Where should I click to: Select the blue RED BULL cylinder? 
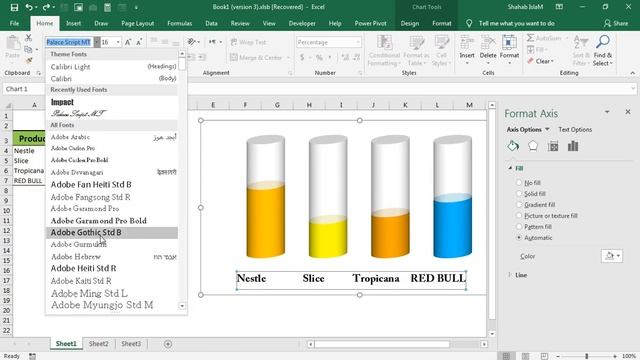(x=452, y=227)
